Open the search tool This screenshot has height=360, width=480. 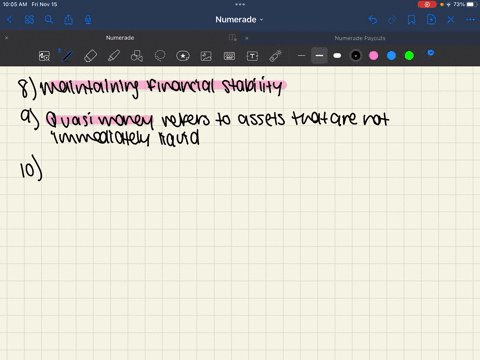tap(49, 20)
